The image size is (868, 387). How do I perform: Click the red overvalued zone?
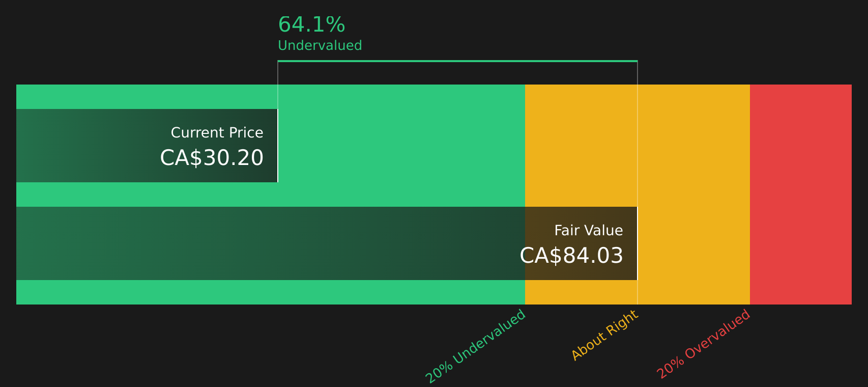(x=800, y=195)
